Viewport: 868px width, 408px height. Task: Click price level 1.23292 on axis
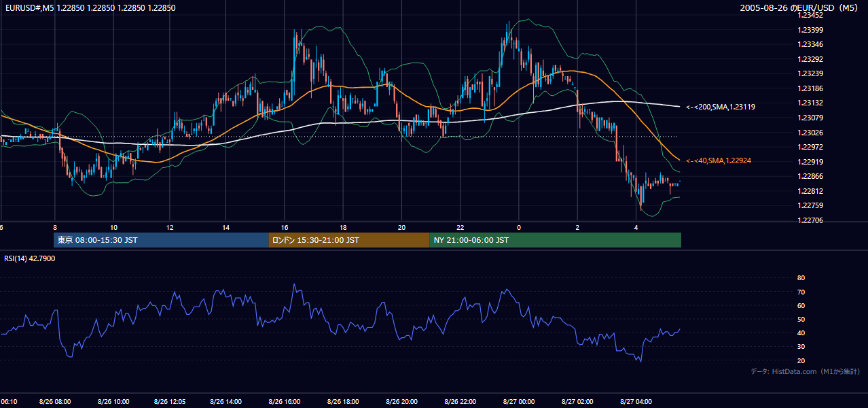[809, 59]
